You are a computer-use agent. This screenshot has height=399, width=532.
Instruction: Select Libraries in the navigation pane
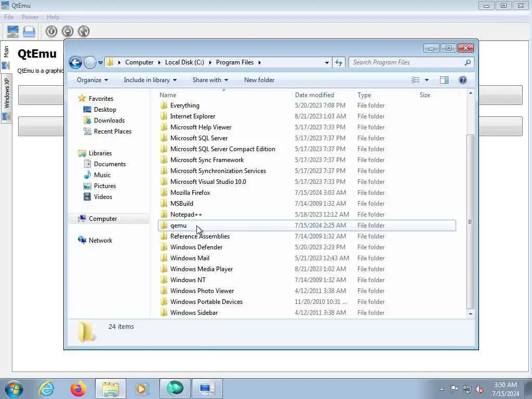(100, 153)
